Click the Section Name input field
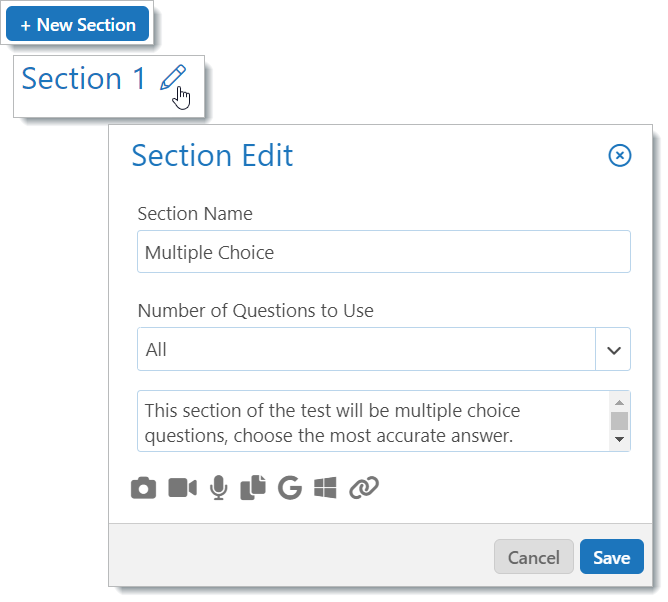This screenshot has height=602, width=668. (x=383, y=252)
